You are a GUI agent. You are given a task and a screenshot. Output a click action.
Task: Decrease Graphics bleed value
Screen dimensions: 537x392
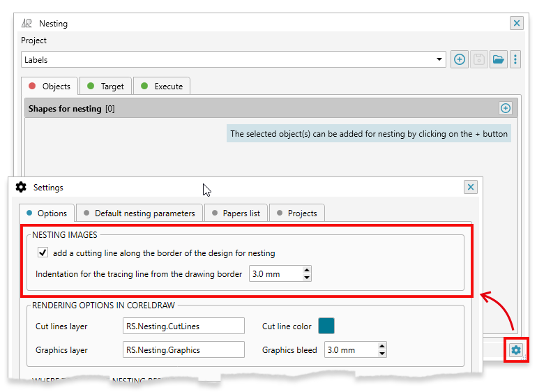click(382, 353)
